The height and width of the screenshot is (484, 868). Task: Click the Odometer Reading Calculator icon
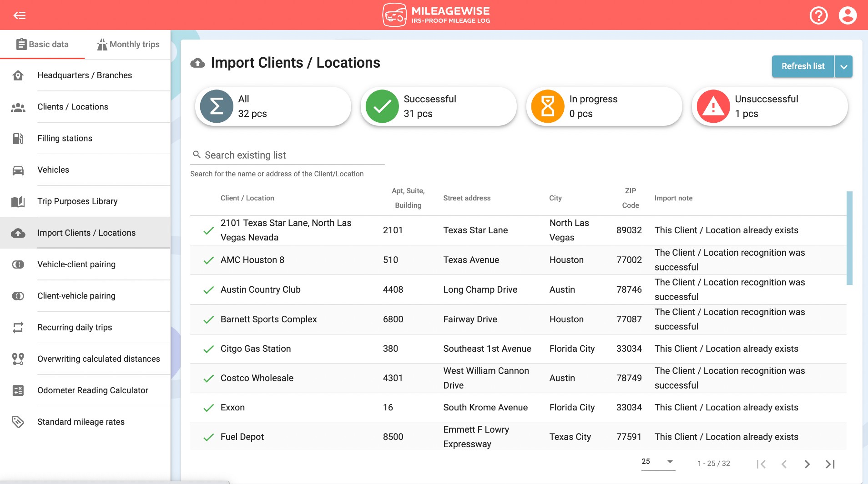[18, 390]
